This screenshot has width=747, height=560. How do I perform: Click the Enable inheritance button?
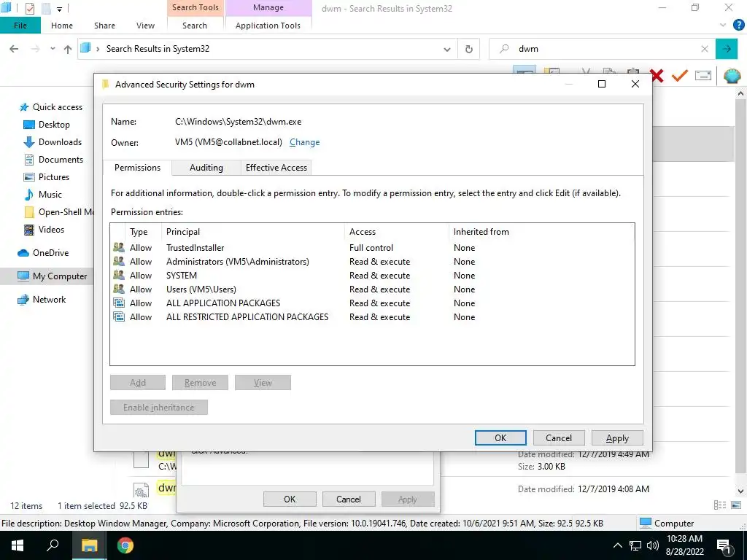[x=158, y=408]
